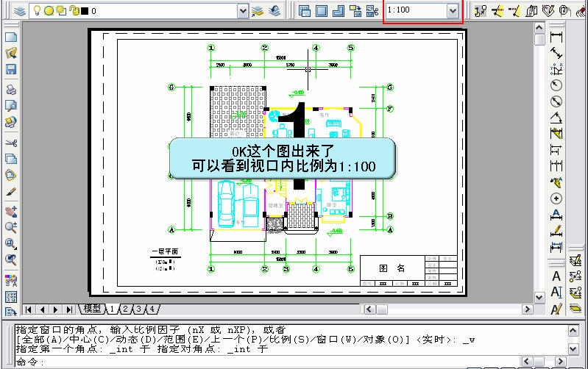Go to previous layout tab arrow
The image size is (588, 369).
tap(42, 309)
